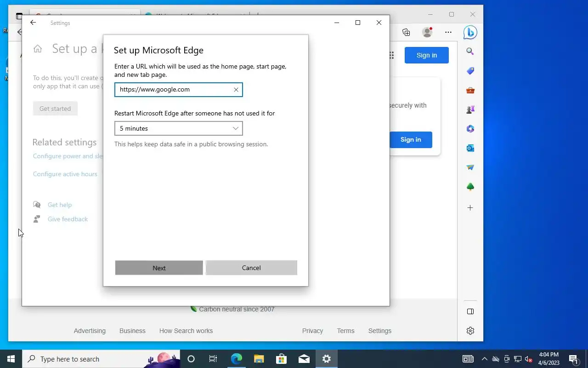The width and height of the screenshot is (588, 368).
Task: Click the https://www.google.com URL input field
Action: point(178,90)
